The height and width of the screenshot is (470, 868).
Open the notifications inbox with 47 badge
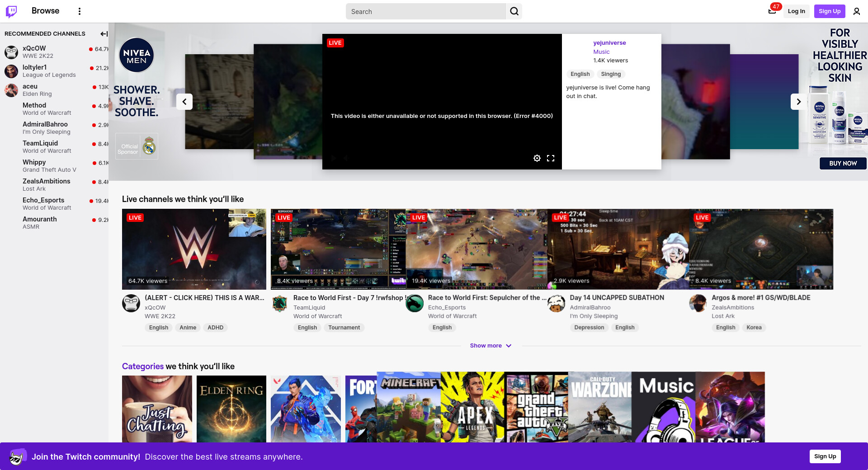[x=772, y=11]
